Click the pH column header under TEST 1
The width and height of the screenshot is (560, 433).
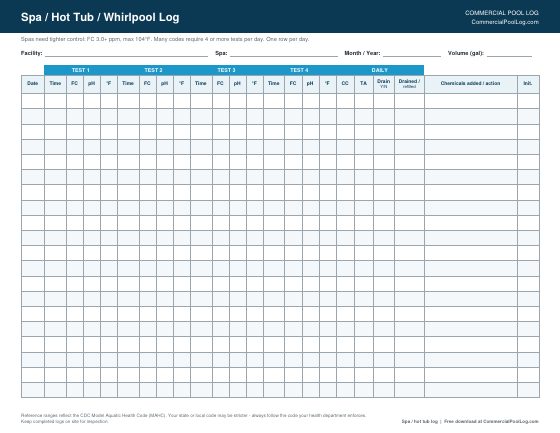(x=92, y=84)
